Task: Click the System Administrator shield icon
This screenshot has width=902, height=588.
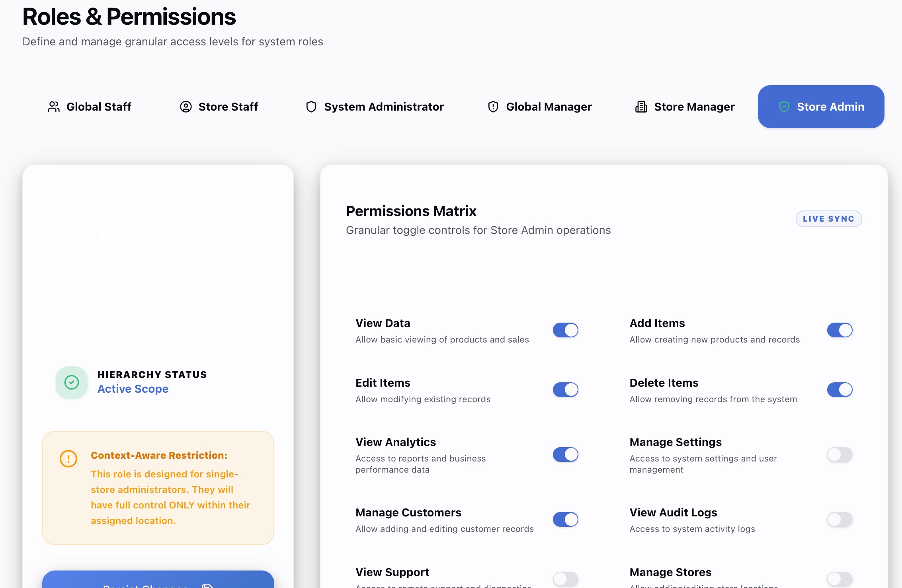Action: [311, 106]
